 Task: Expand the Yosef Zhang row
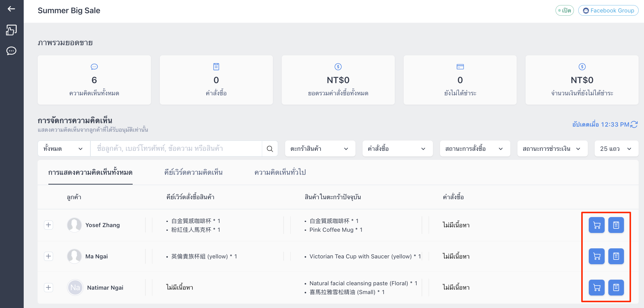point(49,225)
